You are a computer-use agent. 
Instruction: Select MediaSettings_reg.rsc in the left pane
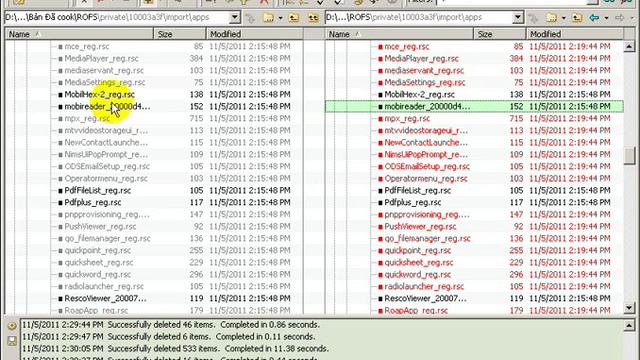(104, 82)
